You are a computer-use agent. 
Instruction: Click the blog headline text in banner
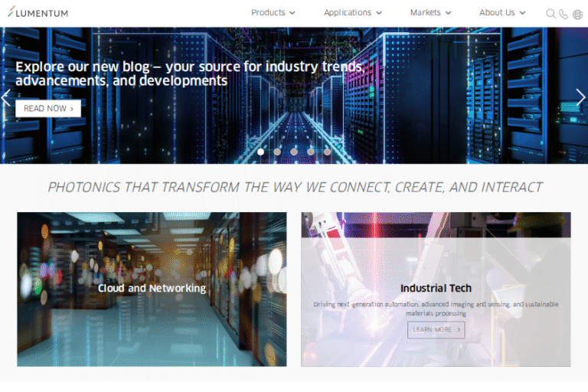(189, 73)
